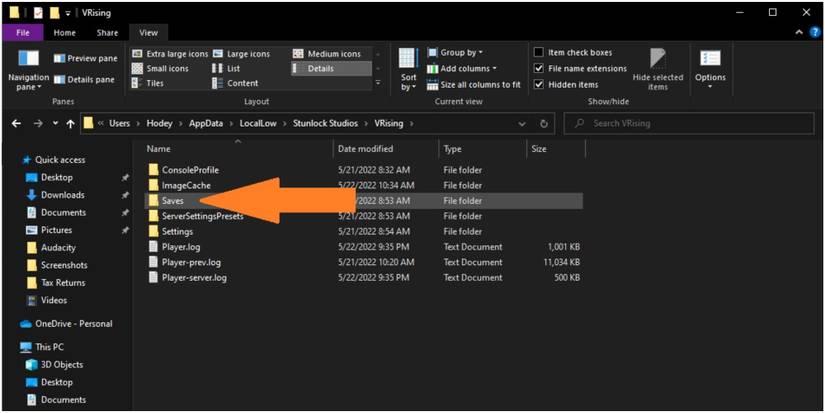Image resolution: width=825 pixels, height=413 pixels.
Task: Disable File name extensions checkbox
Action: tap(539, 68)
